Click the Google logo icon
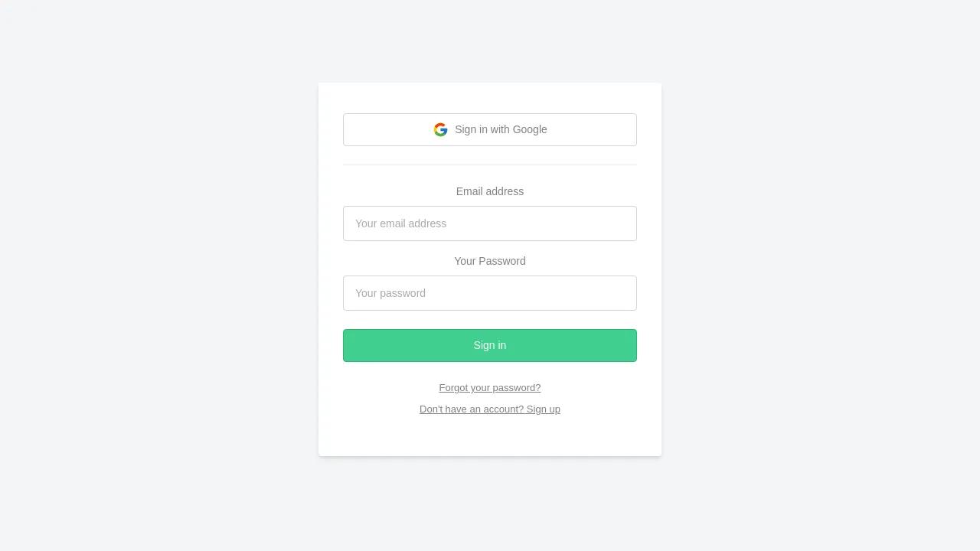This screenshot has height=551, width=980. tap(440, 129)
